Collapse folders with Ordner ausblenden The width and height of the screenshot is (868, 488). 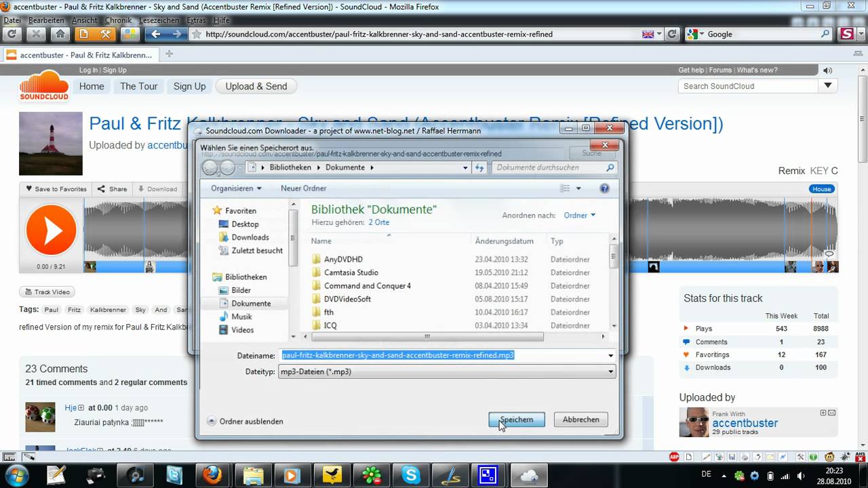point(245,421)
